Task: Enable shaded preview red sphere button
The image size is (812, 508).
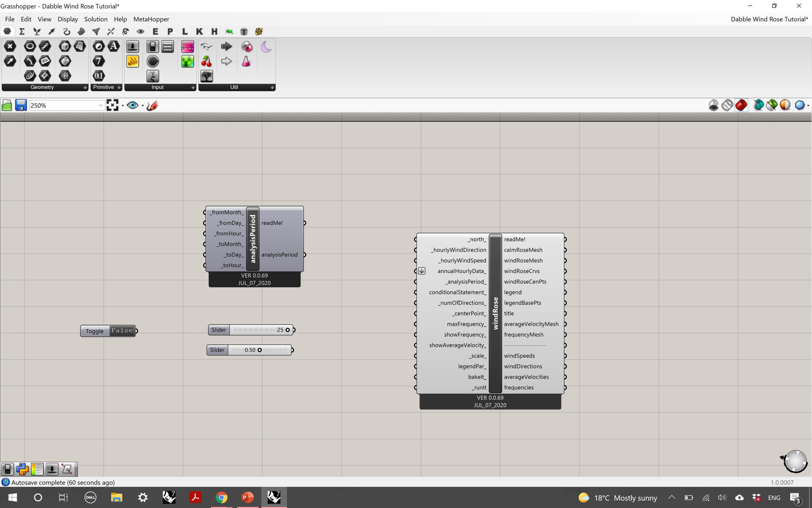Action: tap(741, 105)
